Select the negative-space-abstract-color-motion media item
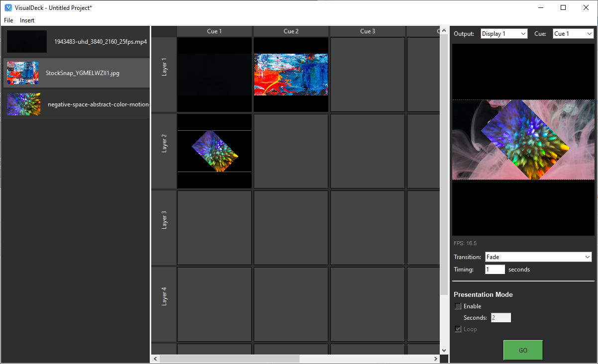The width and height of the screenshot is (598, 364). pyautogui.click(x=75, y=104)
